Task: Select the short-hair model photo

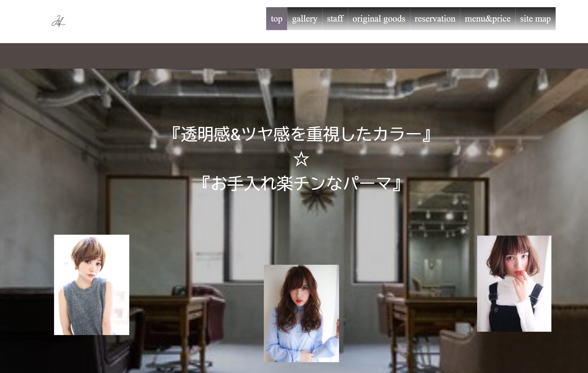Action: (92, 285)
